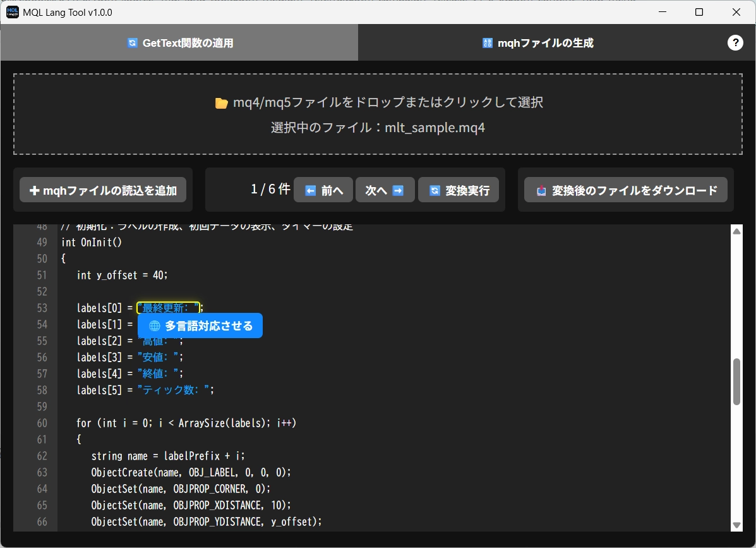Open the mqhファイルの生成 tab
The height and width of the screenshot is (548, 756).
click(537, 43)
